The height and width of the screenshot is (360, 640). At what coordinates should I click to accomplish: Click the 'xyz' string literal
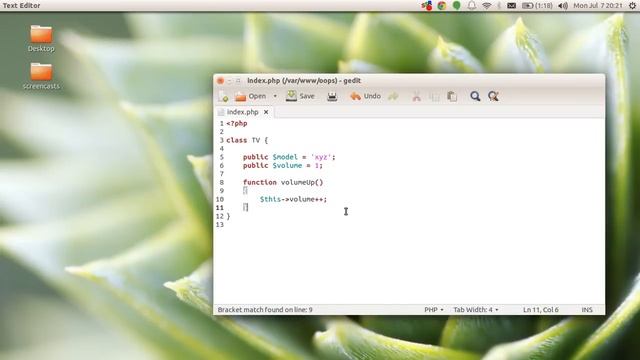point(321,157)
